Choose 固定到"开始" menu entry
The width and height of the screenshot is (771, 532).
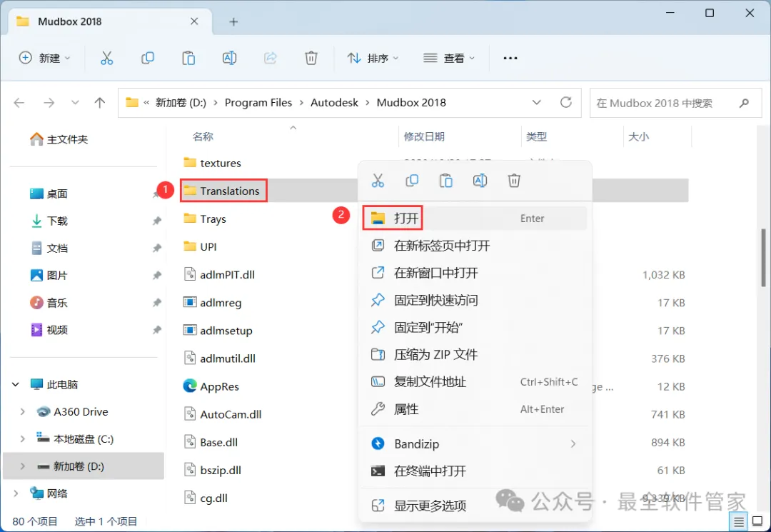[475, 328]
